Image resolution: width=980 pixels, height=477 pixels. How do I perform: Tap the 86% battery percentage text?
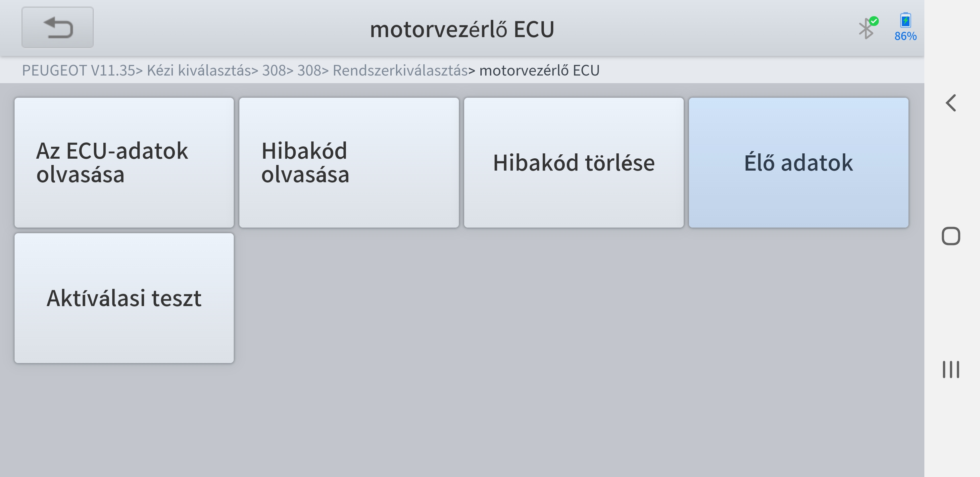click(906, 36)
